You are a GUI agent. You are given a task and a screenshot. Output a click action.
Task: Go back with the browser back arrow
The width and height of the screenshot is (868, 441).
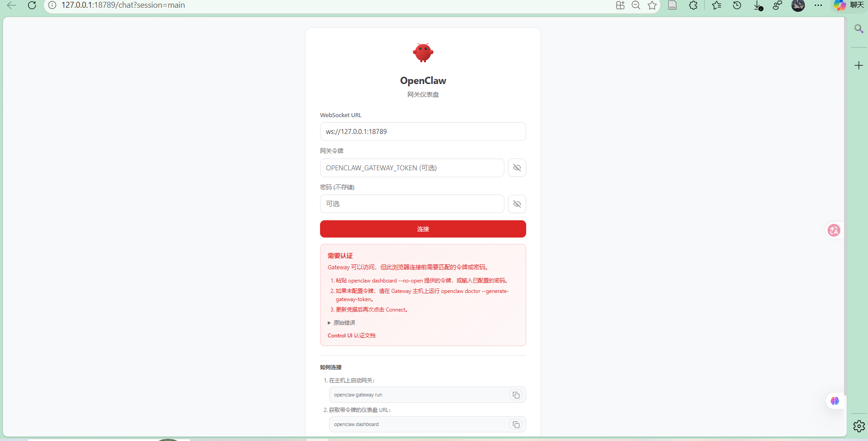[x=12, y=5]
